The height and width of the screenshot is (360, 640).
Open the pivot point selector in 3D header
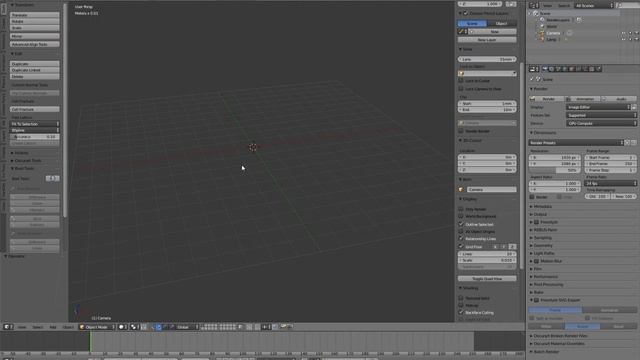[x=135, y=327]
